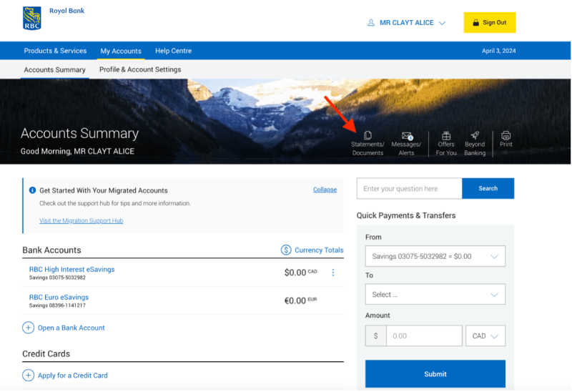Screen dimensions: 572x392
Task: Switch to Profile & Account Settings tab
Action: (140, 69)
